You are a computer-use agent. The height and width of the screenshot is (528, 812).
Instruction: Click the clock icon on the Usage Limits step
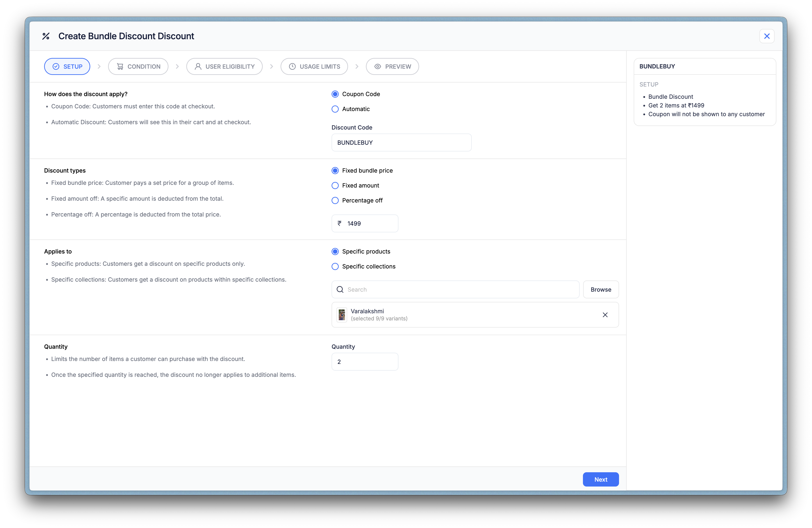click(x=292, y=66)
